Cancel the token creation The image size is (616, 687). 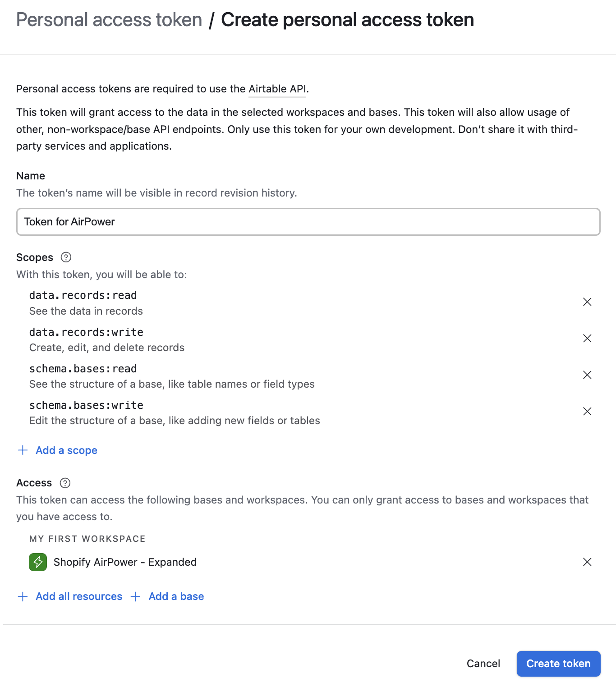coord(483,664)
